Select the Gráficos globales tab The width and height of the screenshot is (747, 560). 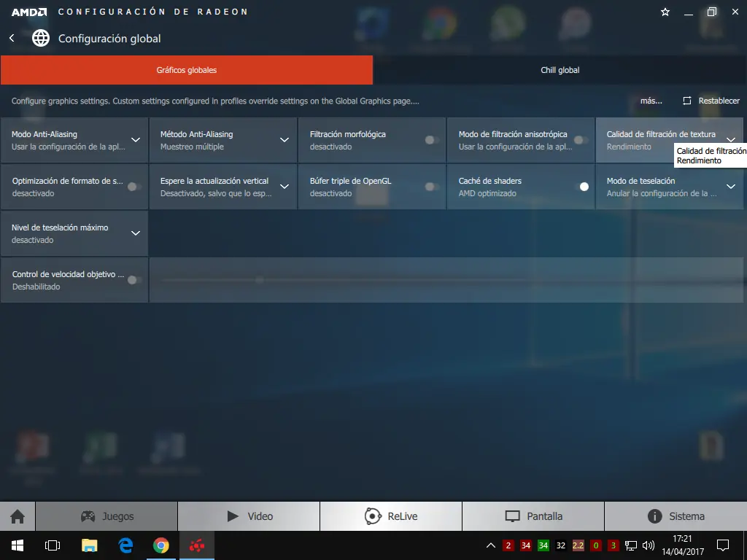187,70
